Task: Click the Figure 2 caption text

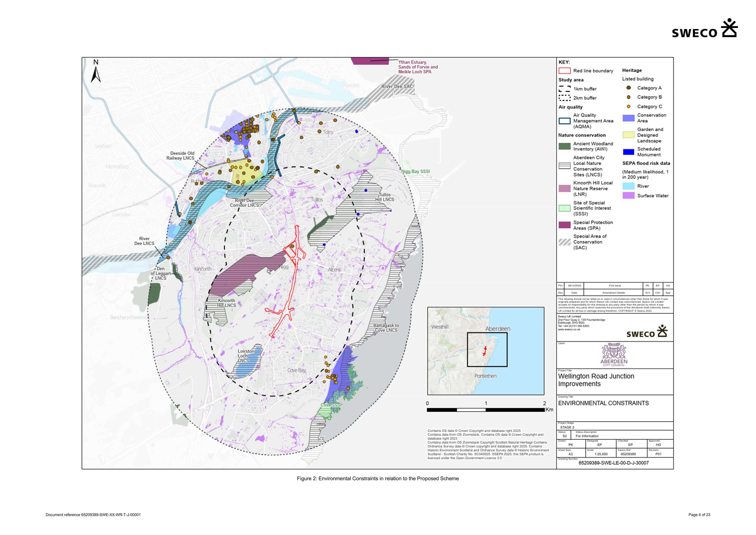Action: pos(378,478)
